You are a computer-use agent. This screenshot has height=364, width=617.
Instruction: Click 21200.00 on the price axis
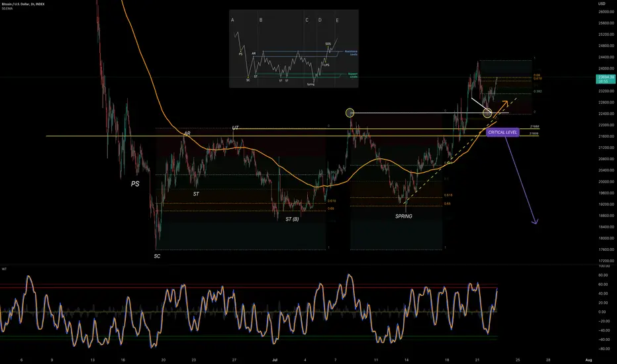(x=606, y=148)
